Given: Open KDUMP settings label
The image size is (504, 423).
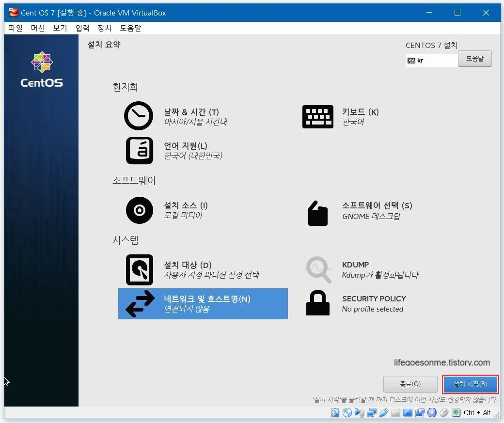Looking at the screenshot, I should (355, 265).
